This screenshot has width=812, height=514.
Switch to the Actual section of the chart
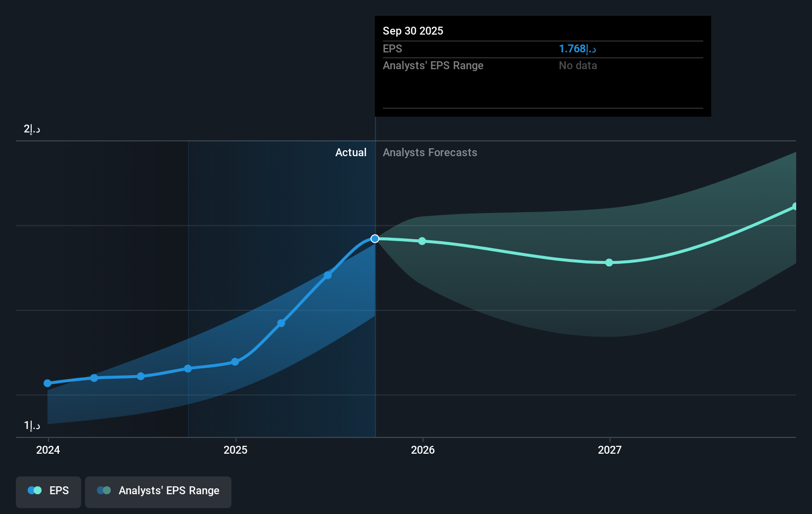click(x=351, y=152)
